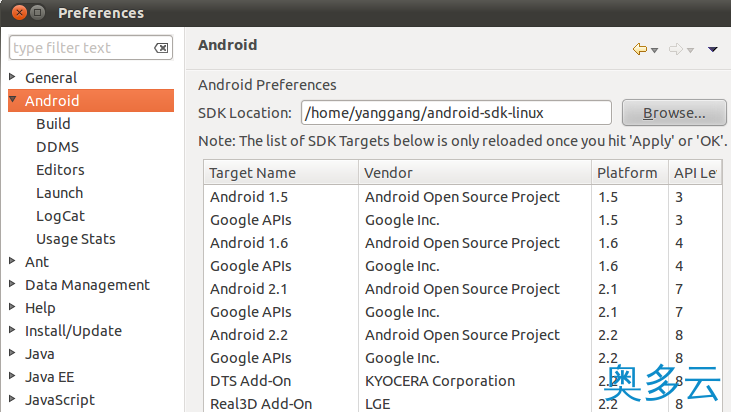This screenshot has width=731, height=412.
Task: Close the Preferences window
Action: tap(19, 13)
